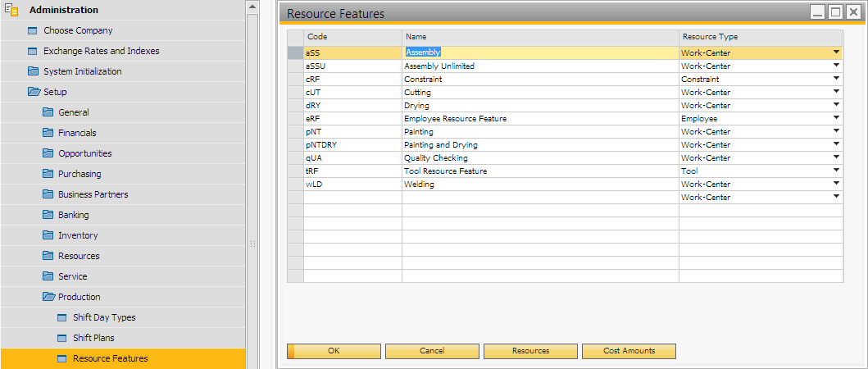Click the Exchange Rates and Indexes icon
Screen dimensions: 868x369
point(34,51)
